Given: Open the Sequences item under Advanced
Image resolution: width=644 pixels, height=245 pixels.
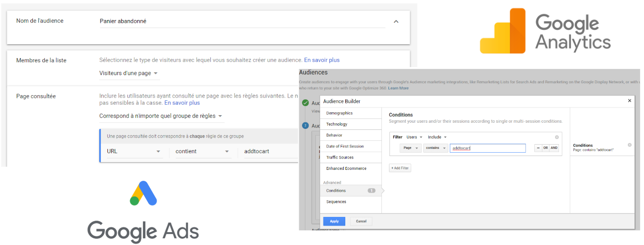Looking at the screenshot, I should 351,202.
